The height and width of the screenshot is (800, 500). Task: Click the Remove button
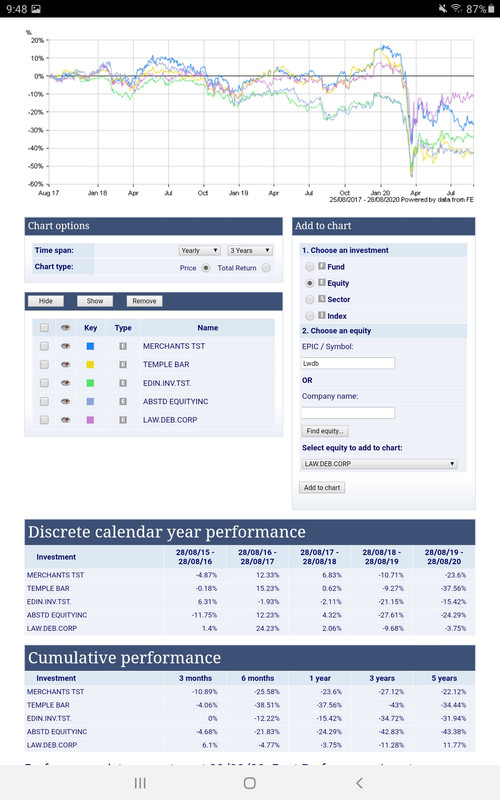pyautogui.click(x=144, y=301)
